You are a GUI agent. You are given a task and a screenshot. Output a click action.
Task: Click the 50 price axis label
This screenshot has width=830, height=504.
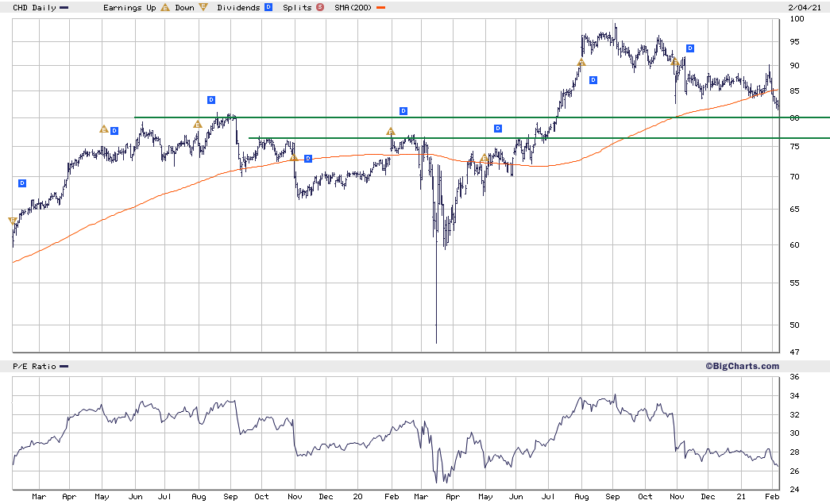point(794,325)
